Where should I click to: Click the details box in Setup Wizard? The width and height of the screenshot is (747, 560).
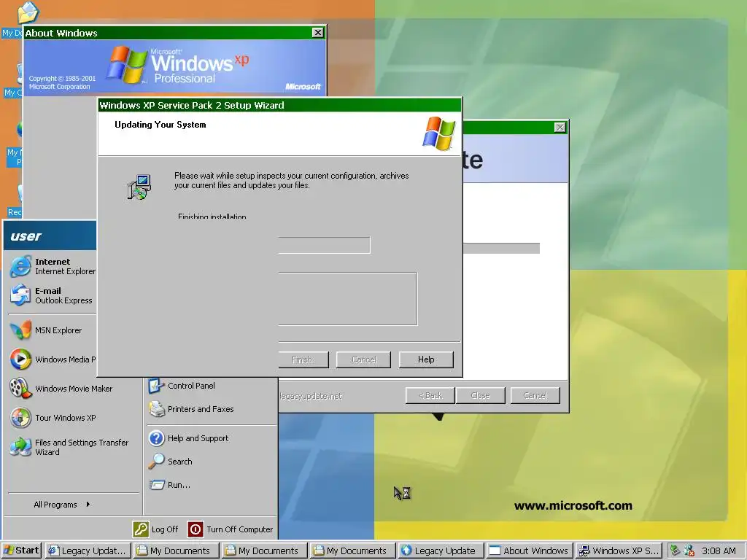click(348, 299)
